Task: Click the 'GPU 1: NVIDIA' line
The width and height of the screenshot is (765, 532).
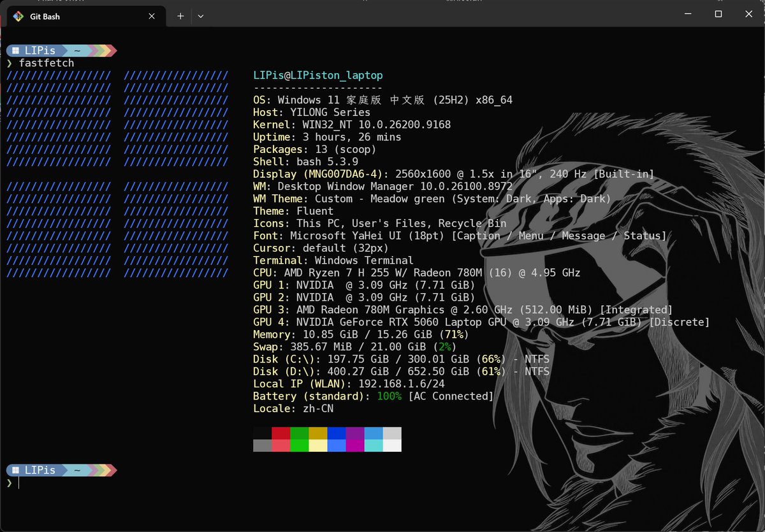Action: click(x=364, y=285)
